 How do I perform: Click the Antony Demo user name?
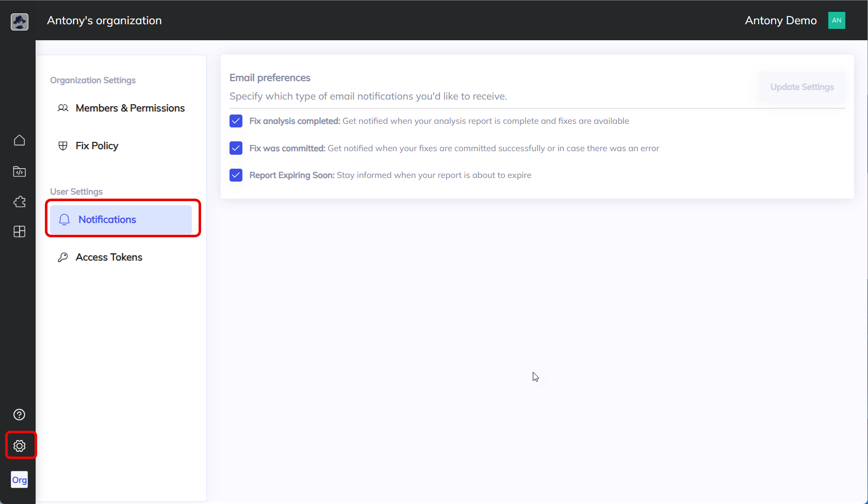[x=780, y=21]
